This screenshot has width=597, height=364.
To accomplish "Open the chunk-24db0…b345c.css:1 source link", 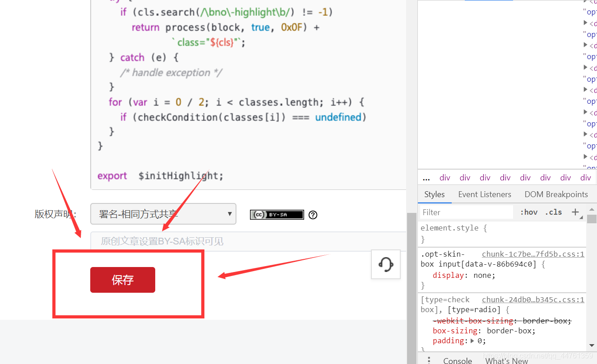I will click(533, 299).
